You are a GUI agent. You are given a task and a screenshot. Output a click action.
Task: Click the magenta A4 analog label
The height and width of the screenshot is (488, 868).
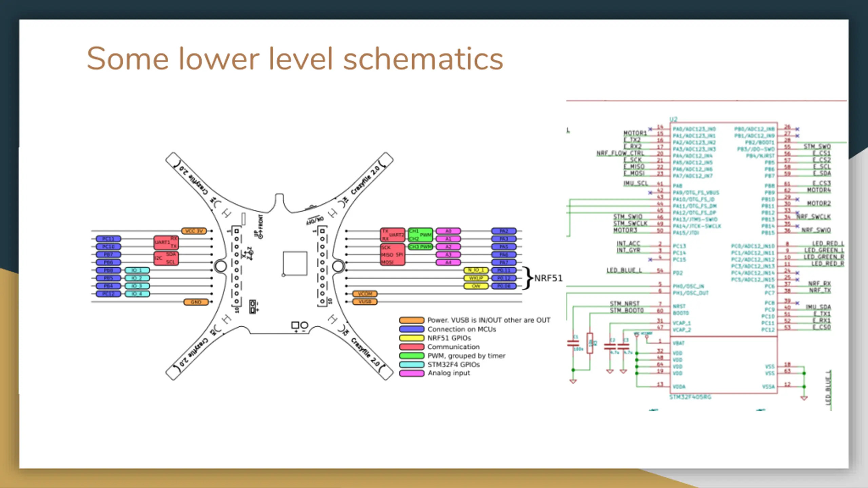[448, 262]
